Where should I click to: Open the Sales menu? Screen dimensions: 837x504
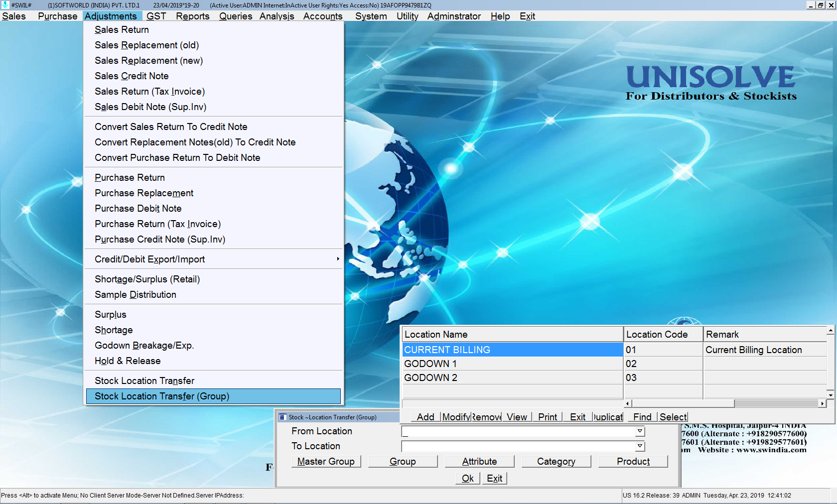coord(14,16)
